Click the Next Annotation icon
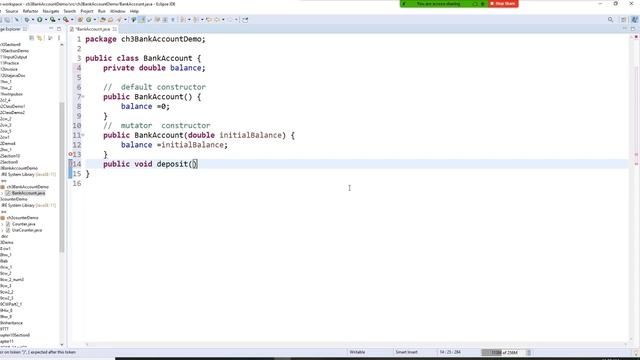 (182, 20)
